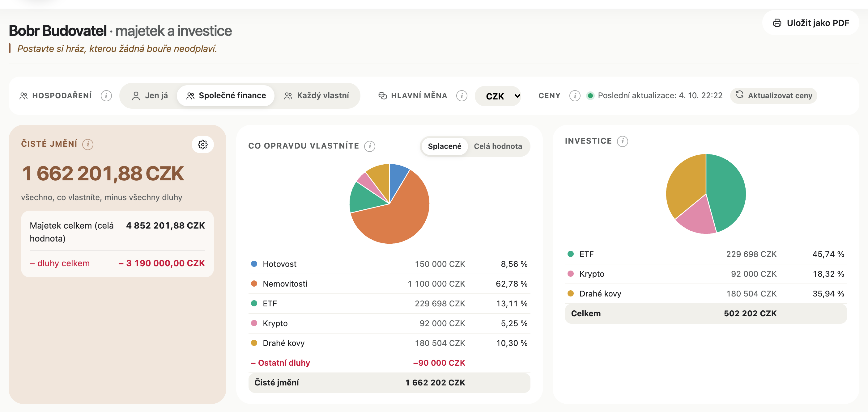Click the people icon beside Hospodaření label
Screen dimensions: 868x412
pyautogui.click(x=23, y=96)
